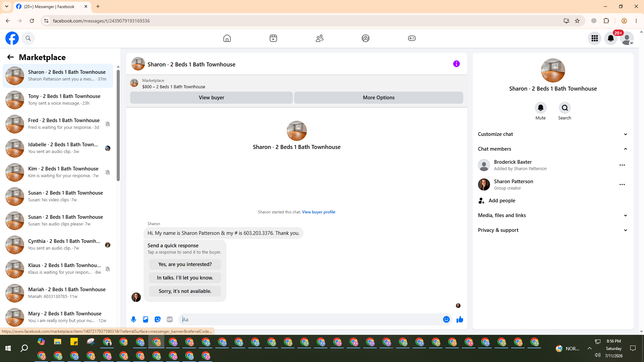Record a voice clip with microphone icon

133,319
